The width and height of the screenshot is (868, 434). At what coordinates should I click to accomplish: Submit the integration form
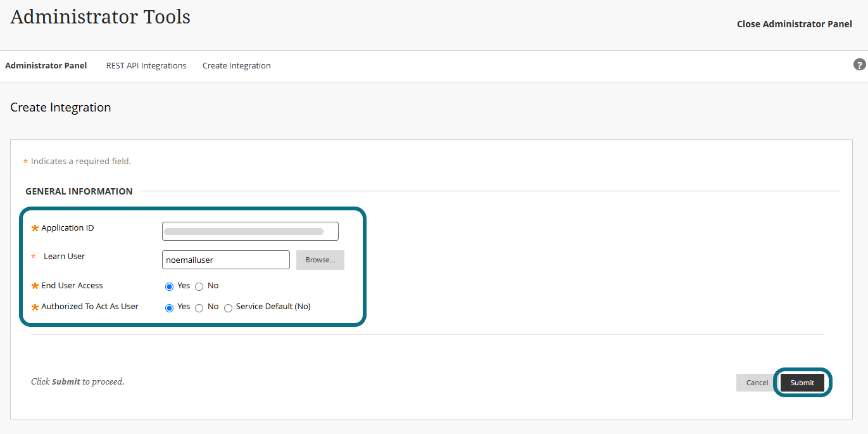[802, 383]
